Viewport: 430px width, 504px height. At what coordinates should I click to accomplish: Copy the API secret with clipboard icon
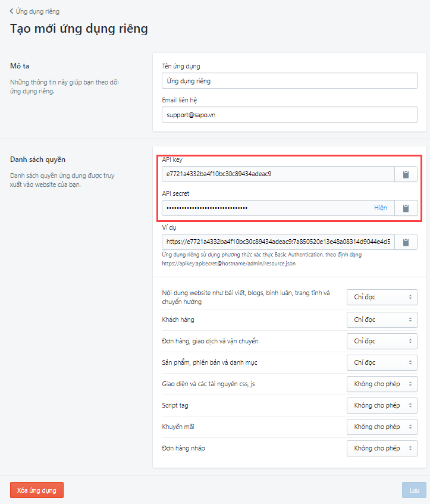pyautogui.click(x=406, y=208)
